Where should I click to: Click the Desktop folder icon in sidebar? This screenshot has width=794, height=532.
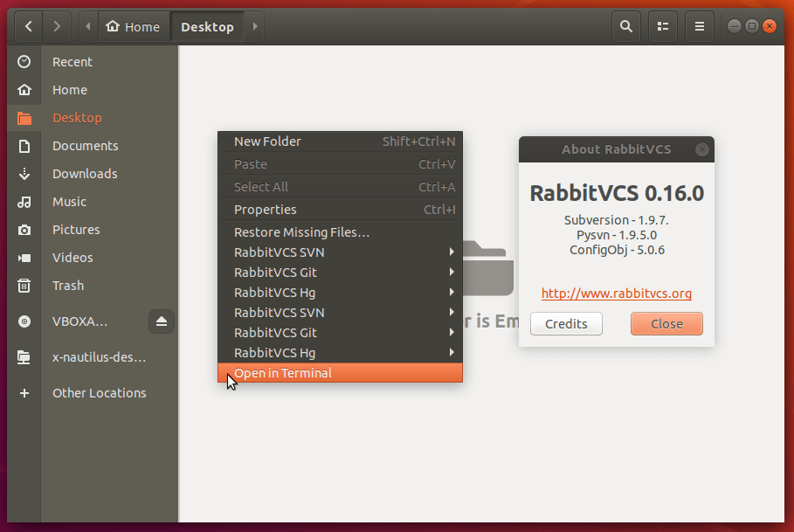(24, 118)
